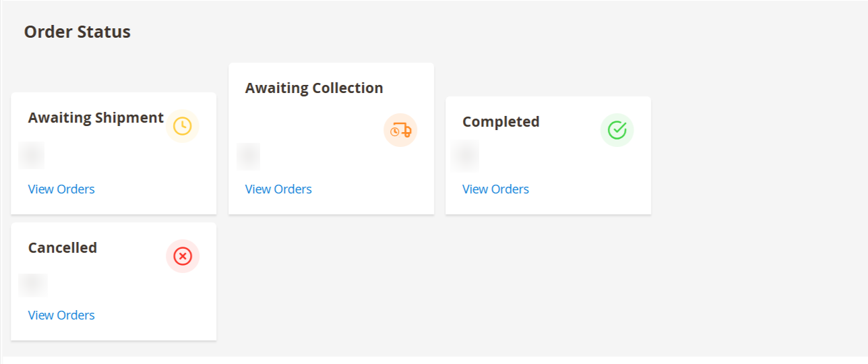Open View Orders for Cancelled

[61, 315]
